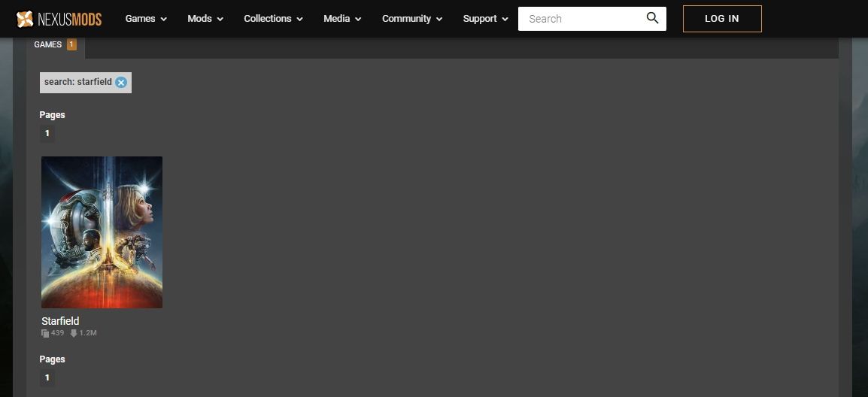
Task: Click the downloads arrow icon beside 1.2M
Action: (x=74, y=333)
